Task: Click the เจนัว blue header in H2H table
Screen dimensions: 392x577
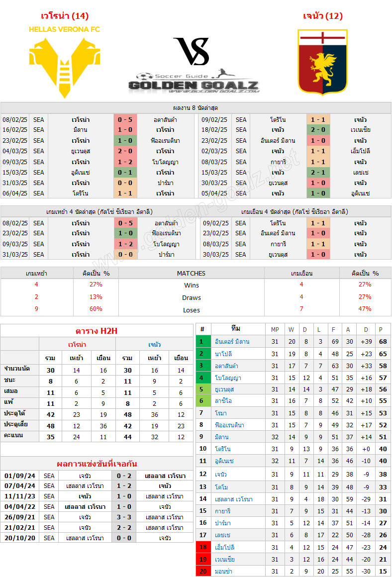Action: (x=155, y=344)
